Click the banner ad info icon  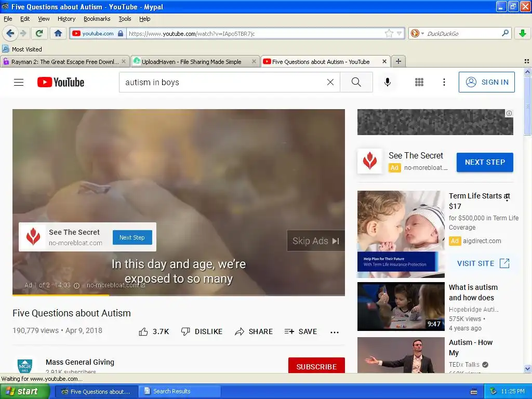pyautogui.click(x=509, y=113)
